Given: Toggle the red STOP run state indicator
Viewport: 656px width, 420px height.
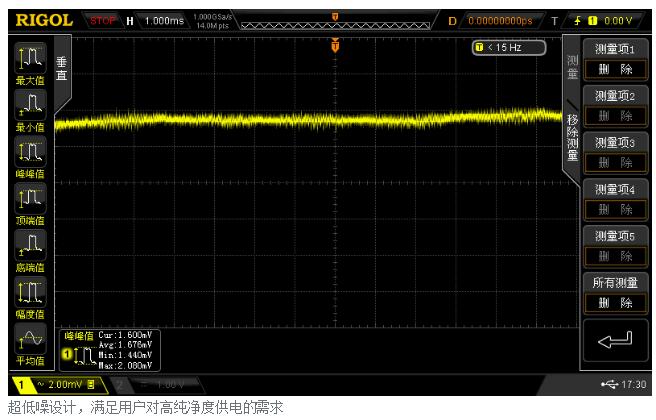Looking at the screenshot, I should point(103,20).
